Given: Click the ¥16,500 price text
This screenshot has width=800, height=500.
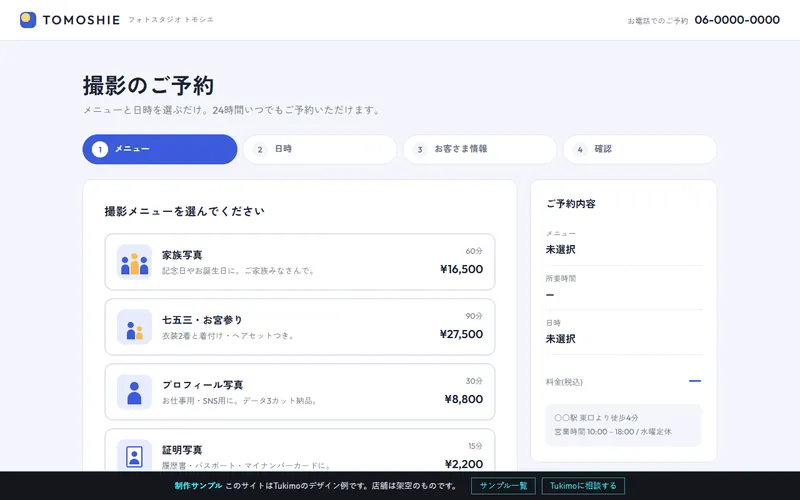Looking at the screenshot, I should tap(461, 269).
